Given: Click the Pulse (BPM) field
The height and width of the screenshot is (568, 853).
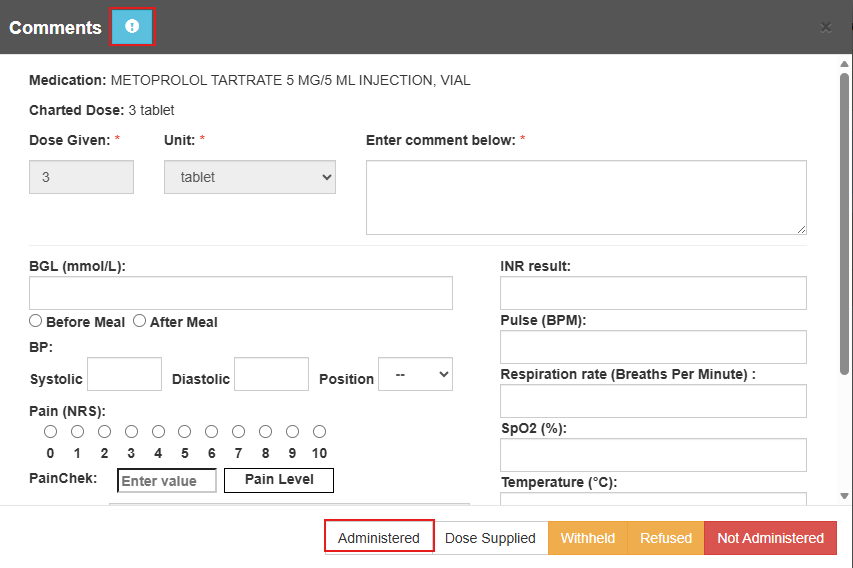Looking at the screenshot, I should point(653,347).
